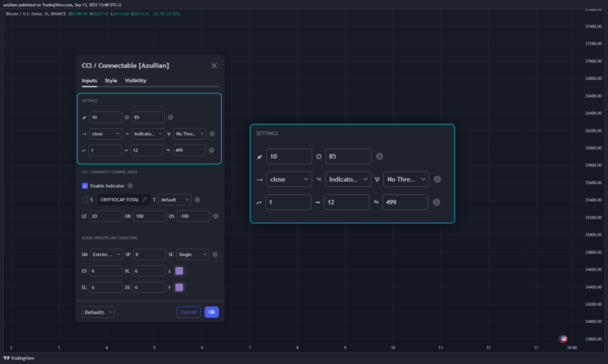Click the XL weight field
The height and width of the screenshot is (364, 608).
(149, 271)
